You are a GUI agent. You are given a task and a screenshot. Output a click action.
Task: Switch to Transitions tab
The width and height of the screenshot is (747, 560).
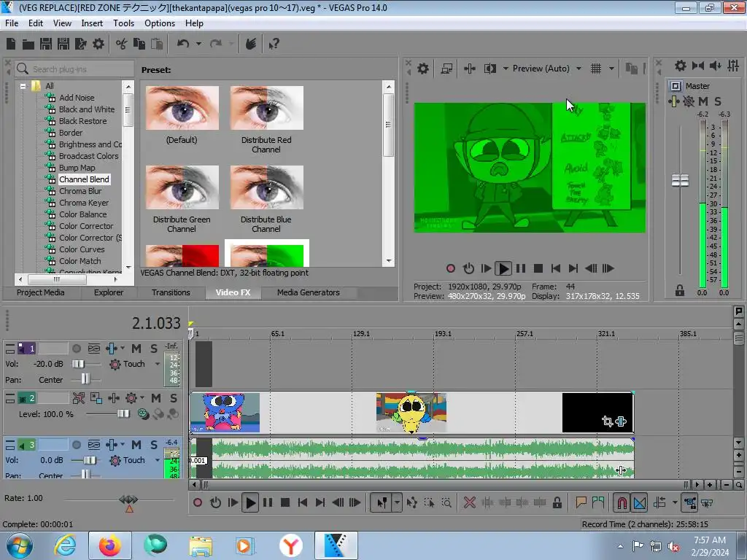(x=171, y=293)
